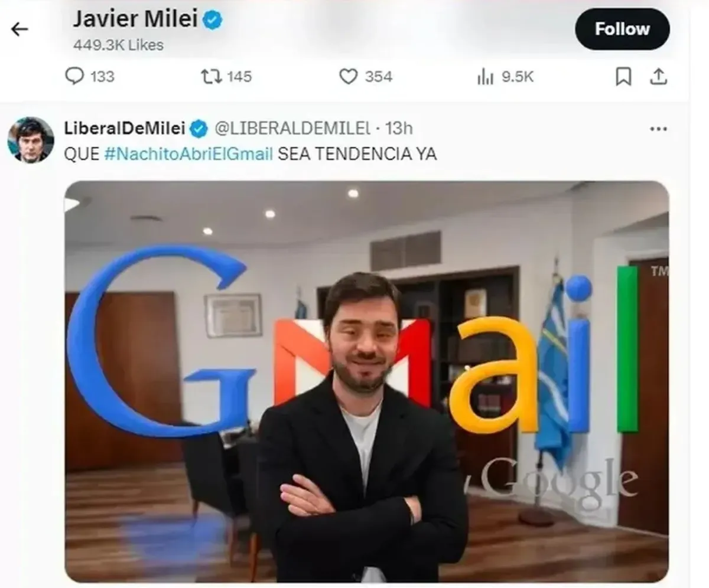
Task: Bookmark this post
Action: point(623,77)
